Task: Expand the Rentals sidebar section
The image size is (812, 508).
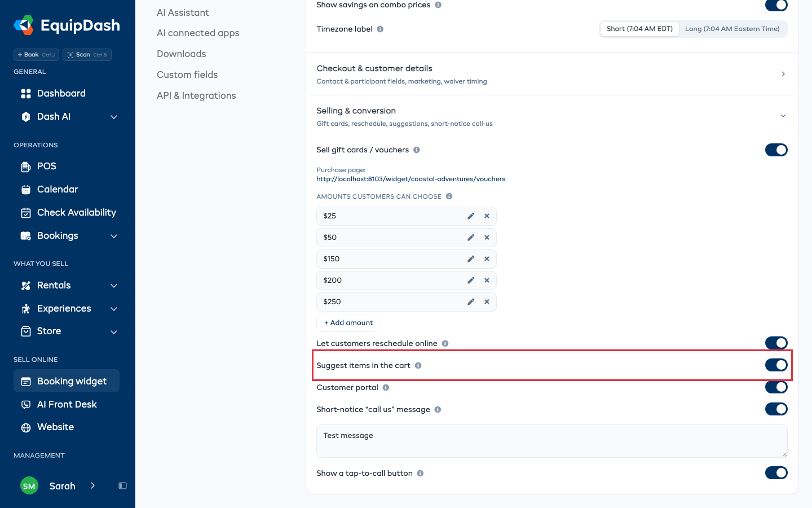Action: coord(114,286)
